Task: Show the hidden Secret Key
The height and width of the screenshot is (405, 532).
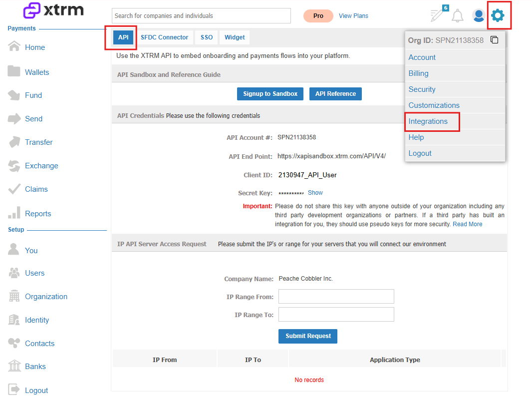Action: coord(315,193)
